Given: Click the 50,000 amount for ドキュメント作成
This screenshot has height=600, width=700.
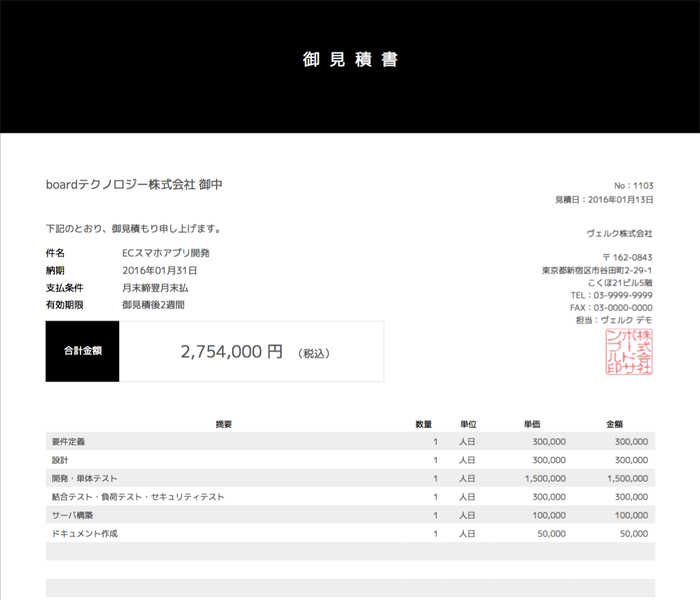Looking at the screenshot, I should pyautogui.click(x=634, y=533).
